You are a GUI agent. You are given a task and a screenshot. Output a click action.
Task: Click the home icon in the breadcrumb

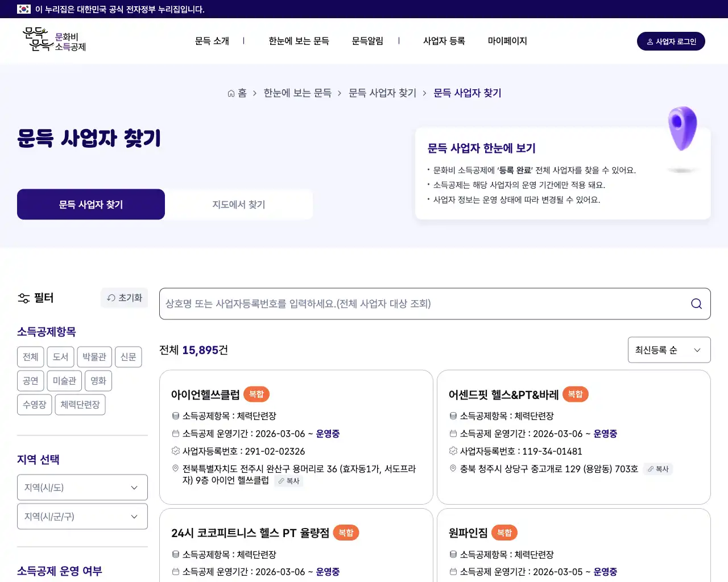click(x=230, y=93)
